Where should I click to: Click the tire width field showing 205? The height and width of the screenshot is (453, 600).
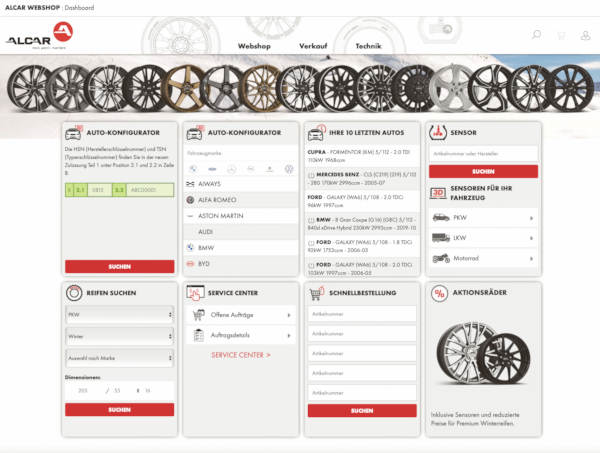tap(83, 391)
